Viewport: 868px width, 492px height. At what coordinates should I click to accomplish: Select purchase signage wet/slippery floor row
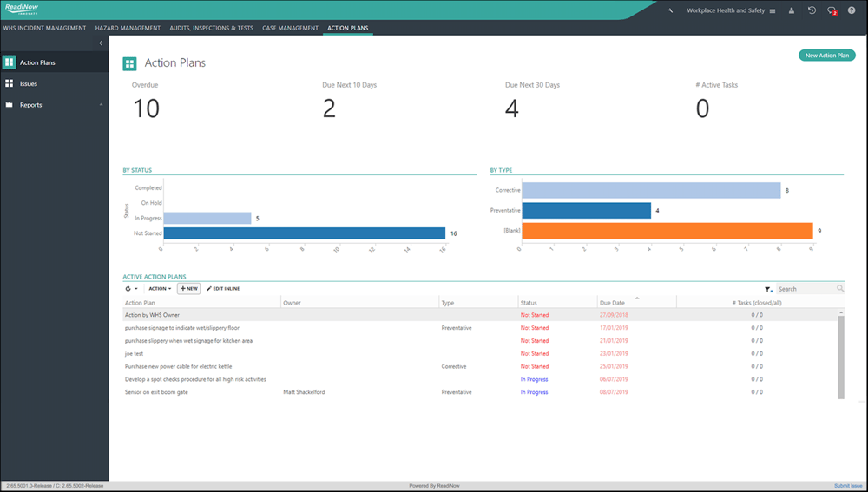480,328
